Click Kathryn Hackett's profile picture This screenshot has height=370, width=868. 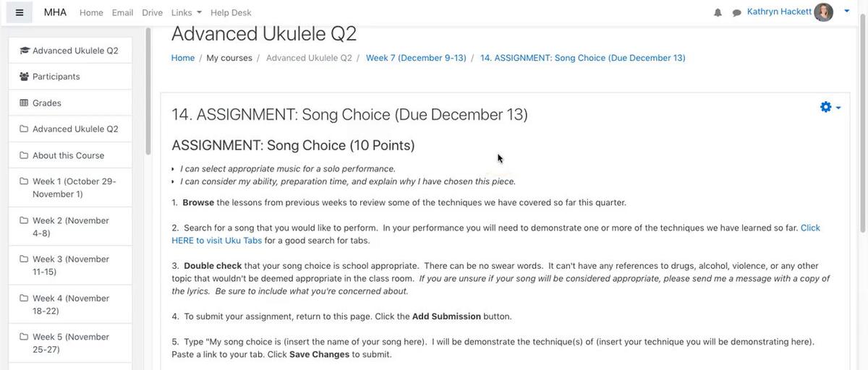coord(823,12)
